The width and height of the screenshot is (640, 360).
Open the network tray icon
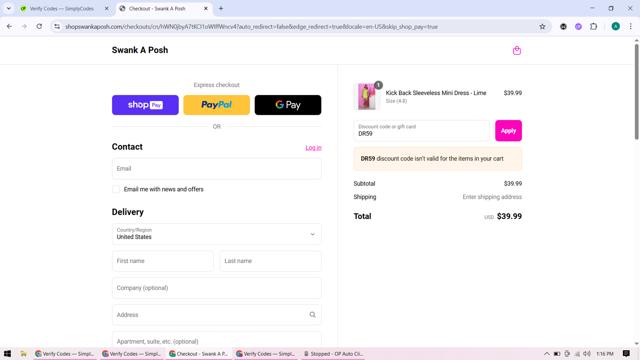pyautogui.click(x=577, y=354)
